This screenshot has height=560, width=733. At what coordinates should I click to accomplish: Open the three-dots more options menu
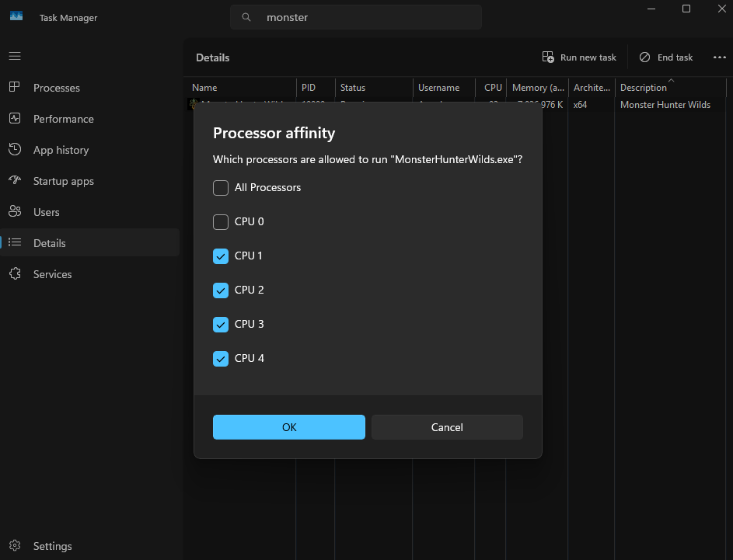[x=719, y=57]
